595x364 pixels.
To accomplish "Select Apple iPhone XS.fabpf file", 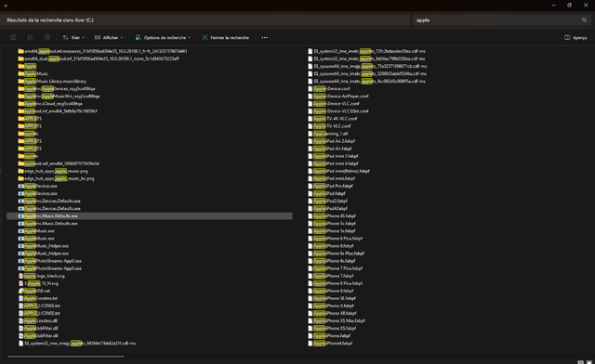I will [332, 329].
